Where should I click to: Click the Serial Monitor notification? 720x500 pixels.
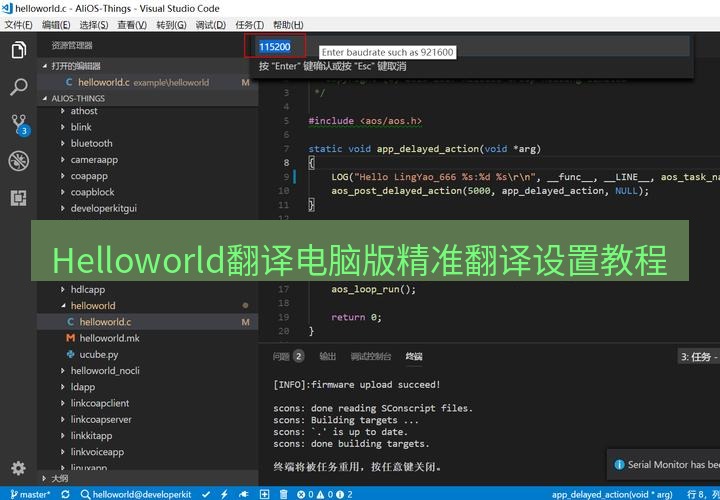tap(664, 465)
